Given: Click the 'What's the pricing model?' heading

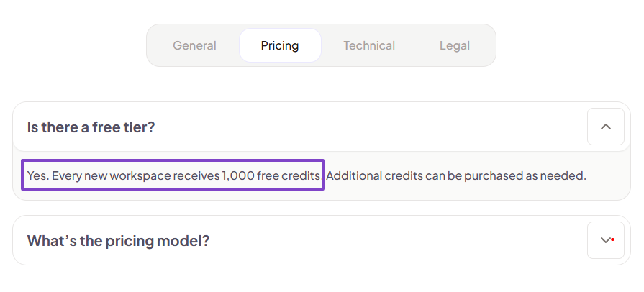Looking at the screenshot, I should click(x=118, y=241).
